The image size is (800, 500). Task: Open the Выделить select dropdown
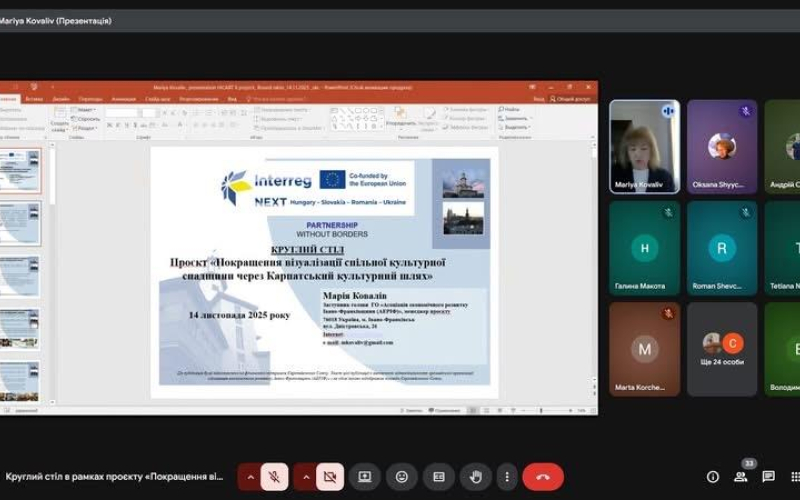click(514, 127)
